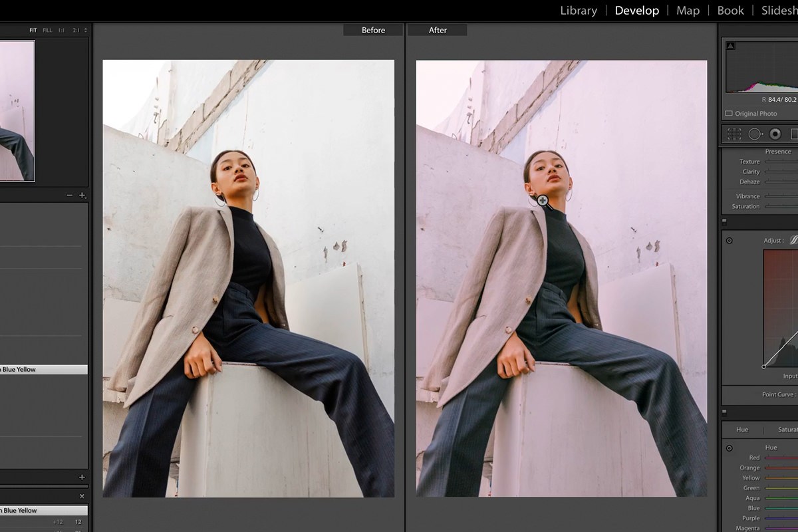Go to the Book module
Screen dimensions: 798x532
[730, 10]
